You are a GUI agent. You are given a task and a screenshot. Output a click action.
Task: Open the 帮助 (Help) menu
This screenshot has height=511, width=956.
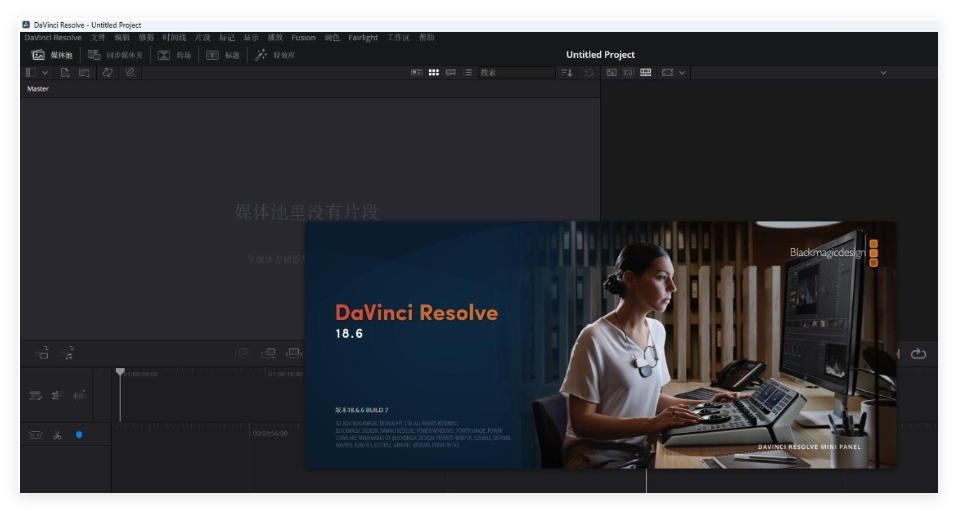[x=427, y=38]
